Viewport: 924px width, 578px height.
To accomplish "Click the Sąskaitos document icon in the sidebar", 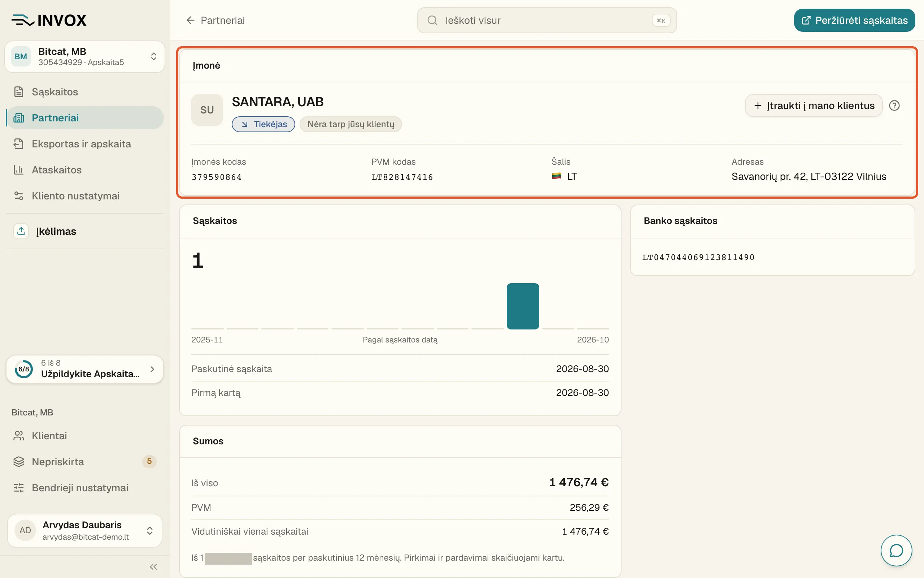I will pyautogui.click(x=19, y=92).
